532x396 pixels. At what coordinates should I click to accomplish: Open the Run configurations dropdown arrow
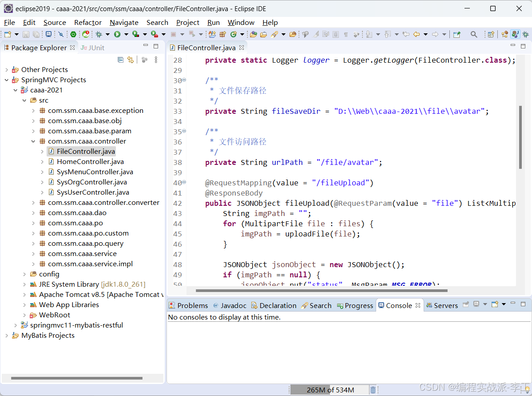tap(126, 34)
